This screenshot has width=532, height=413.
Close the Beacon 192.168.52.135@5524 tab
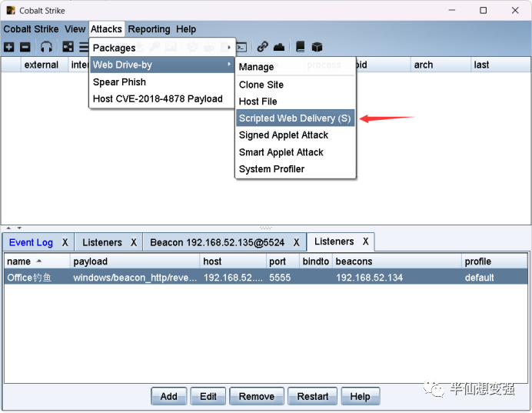(297, 242)
